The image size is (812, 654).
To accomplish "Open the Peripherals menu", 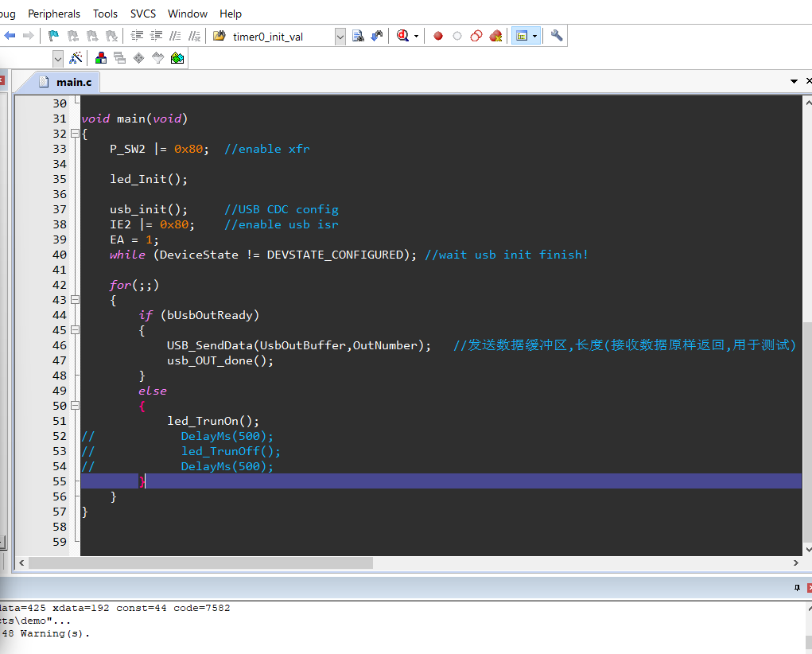I will click(54, 14).
